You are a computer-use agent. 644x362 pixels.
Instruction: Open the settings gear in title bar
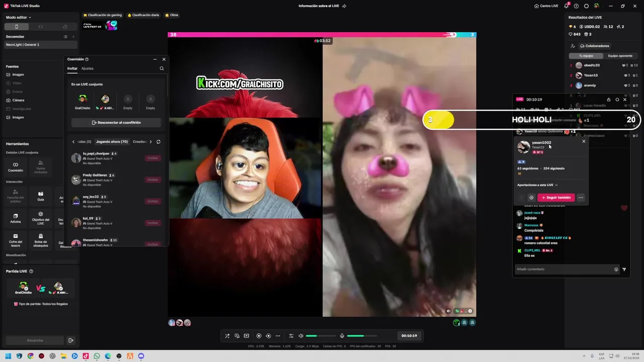point(587,6)
